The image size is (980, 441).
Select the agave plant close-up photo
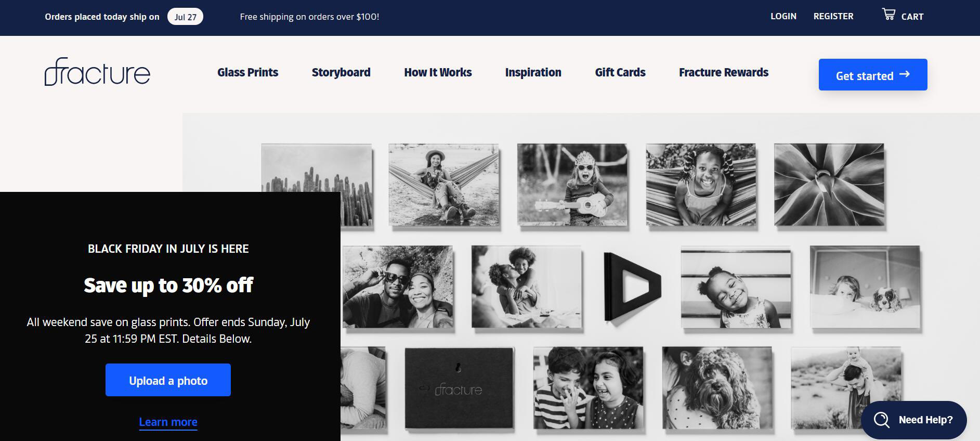[x=829, y=185]
